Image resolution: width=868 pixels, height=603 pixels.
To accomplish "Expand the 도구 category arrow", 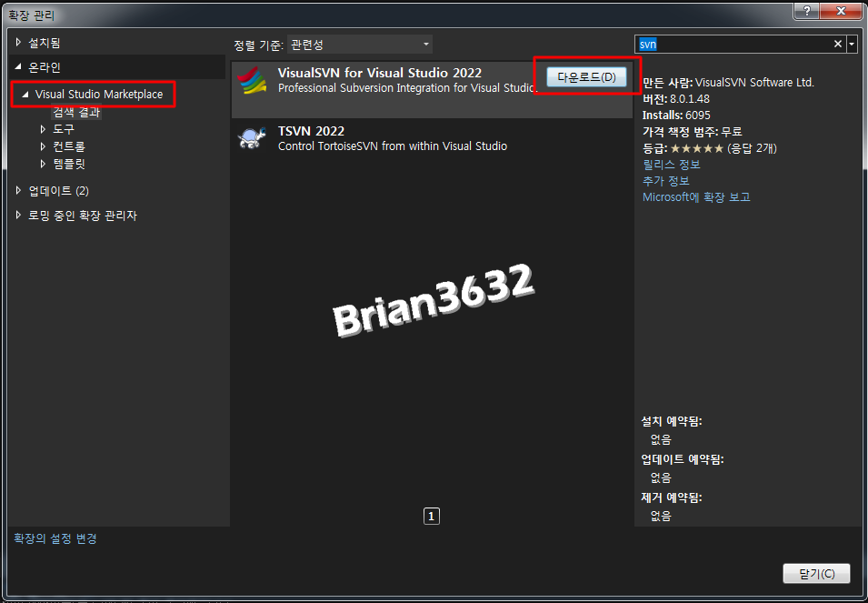I will click(44, 129).
